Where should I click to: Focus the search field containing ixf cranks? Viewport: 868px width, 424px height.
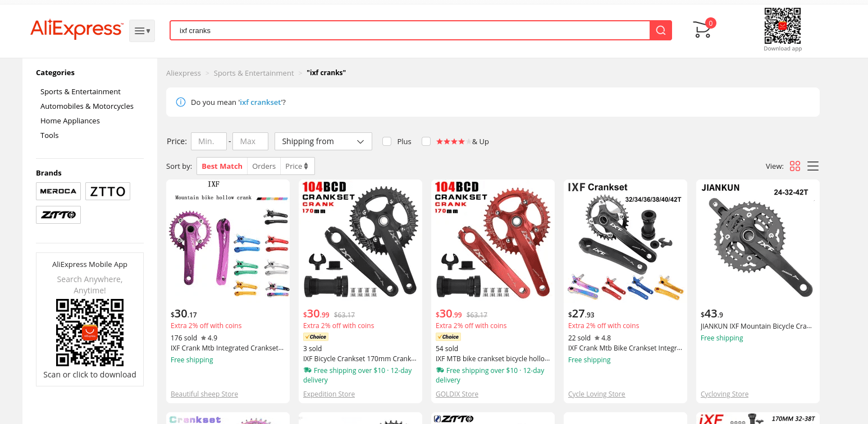click(410, 30)
